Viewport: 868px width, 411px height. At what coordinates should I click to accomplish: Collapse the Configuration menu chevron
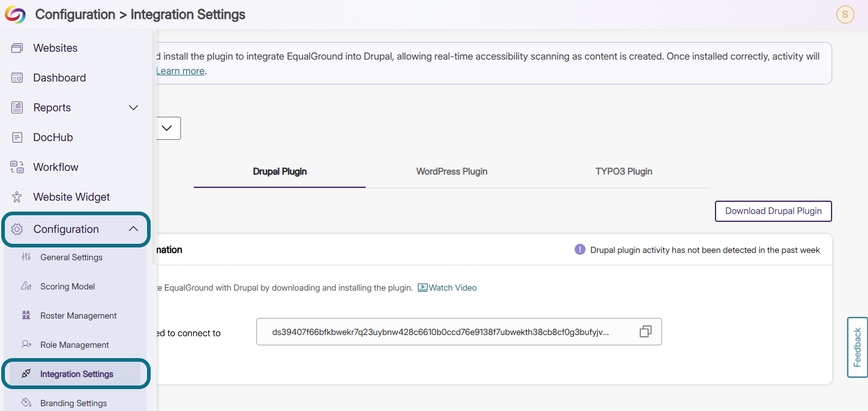[134, 229]
